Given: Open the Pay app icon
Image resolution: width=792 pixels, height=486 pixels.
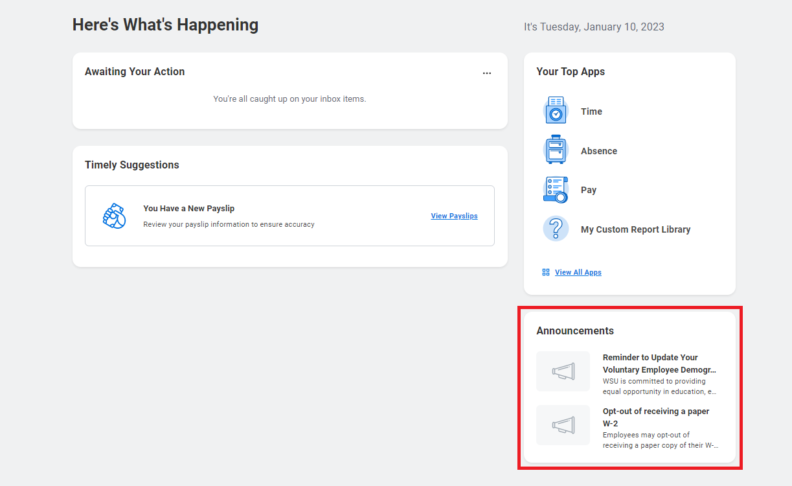Looking at the screenshot, I should tap(555, 190).
